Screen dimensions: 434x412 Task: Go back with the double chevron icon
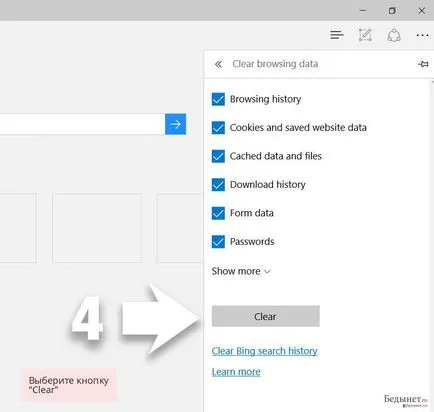(x=218, y=64)
